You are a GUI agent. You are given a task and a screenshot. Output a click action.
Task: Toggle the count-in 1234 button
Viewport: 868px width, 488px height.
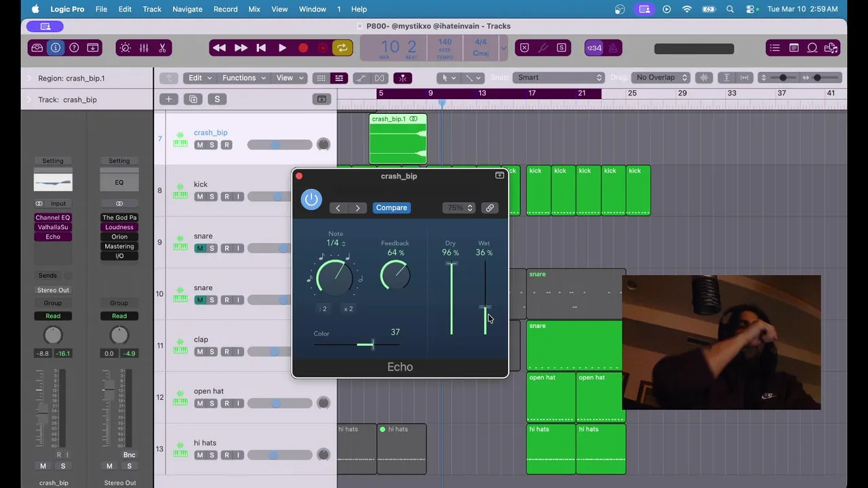pos(594,47)
